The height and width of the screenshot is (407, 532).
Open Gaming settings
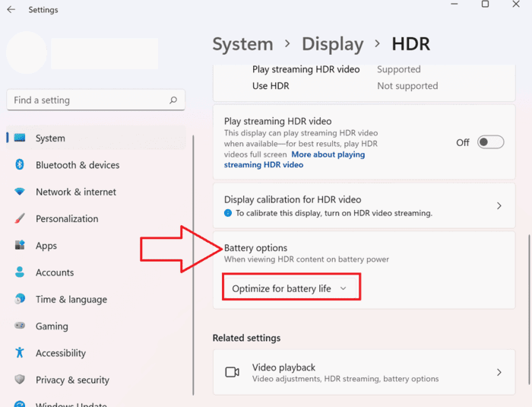(x=96, y=326)
